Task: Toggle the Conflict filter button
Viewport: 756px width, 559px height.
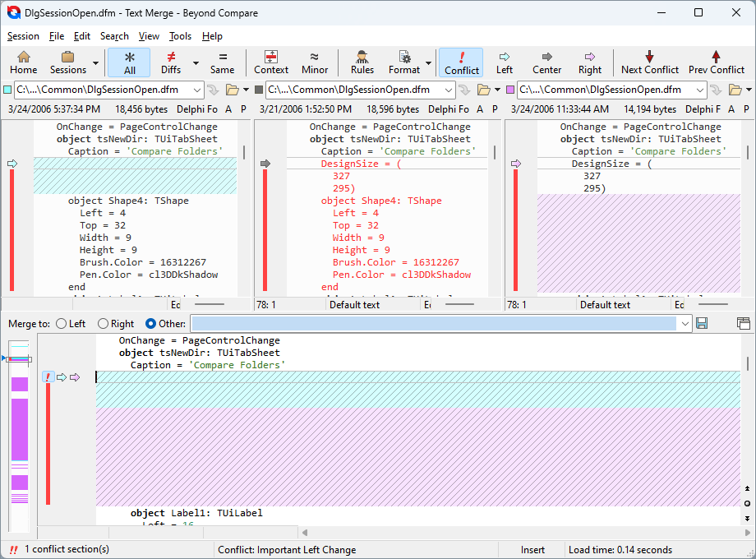Action: coord(461,62)
